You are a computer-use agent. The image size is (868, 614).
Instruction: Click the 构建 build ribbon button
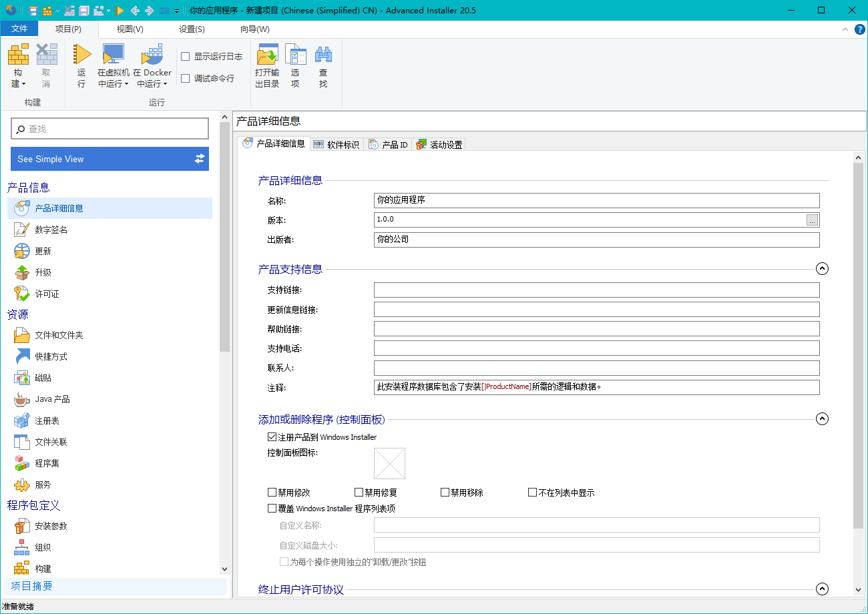(18, 66)
